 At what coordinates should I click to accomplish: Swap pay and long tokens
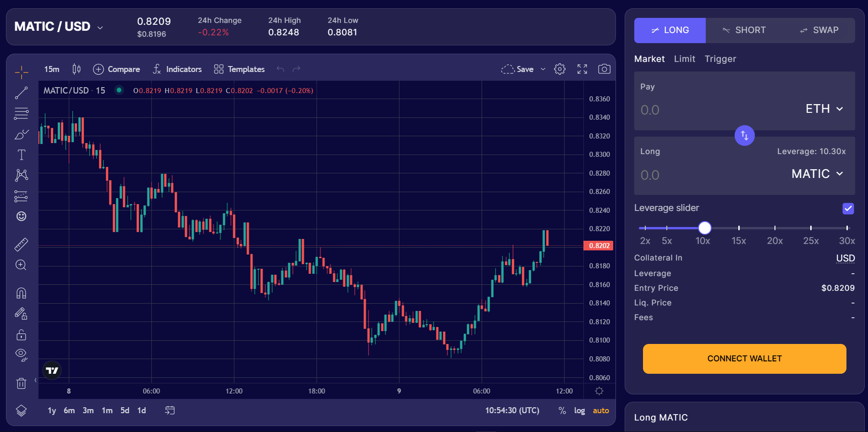(744, 136)
